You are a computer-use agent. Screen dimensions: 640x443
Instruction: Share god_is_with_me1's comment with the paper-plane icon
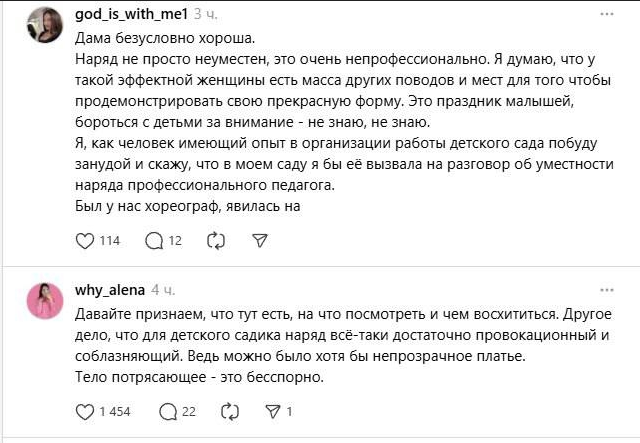(x=260, y=240)
